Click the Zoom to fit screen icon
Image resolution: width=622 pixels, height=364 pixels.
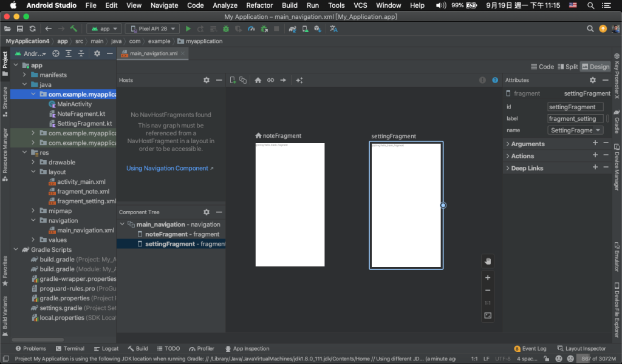(488, 315)
